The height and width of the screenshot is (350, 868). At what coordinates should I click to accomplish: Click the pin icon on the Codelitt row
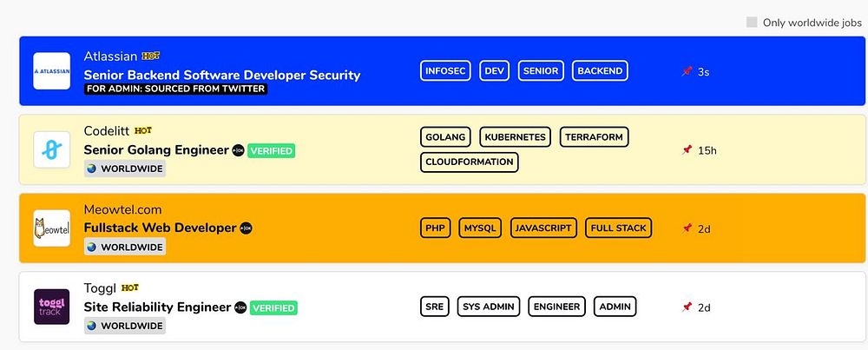click(687, 149)
